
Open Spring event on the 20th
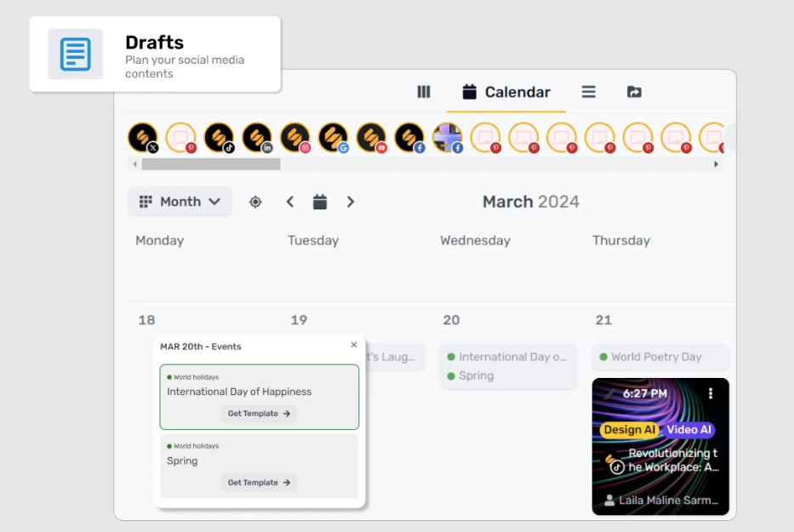pos(471,375)
